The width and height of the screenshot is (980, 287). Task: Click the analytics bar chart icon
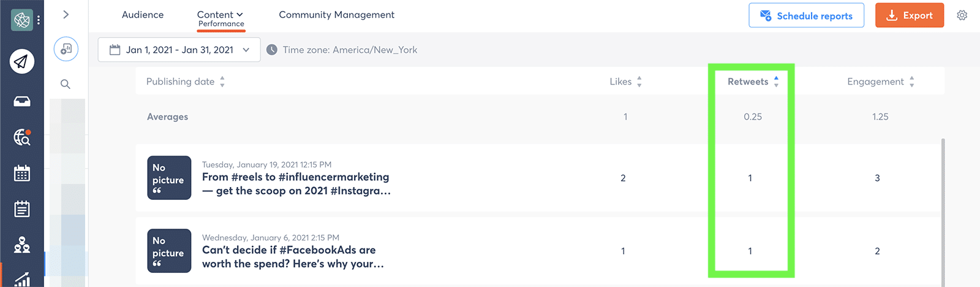coord(22,280)
